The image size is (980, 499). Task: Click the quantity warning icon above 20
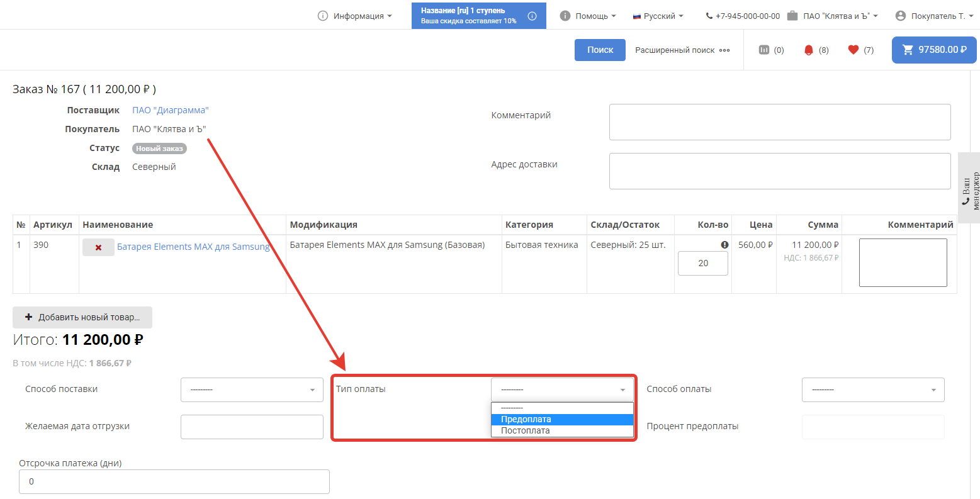(724, 245)
